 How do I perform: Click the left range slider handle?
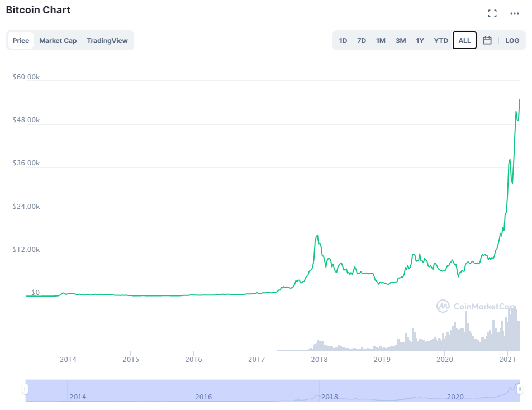(25, 389)
